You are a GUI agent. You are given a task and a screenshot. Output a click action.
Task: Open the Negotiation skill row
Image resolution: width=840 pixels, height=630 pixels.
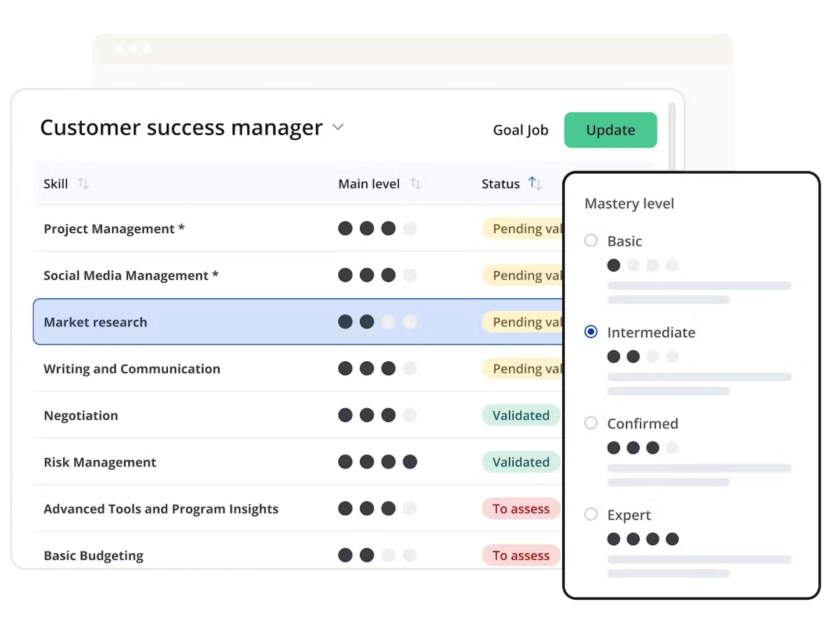298,416
